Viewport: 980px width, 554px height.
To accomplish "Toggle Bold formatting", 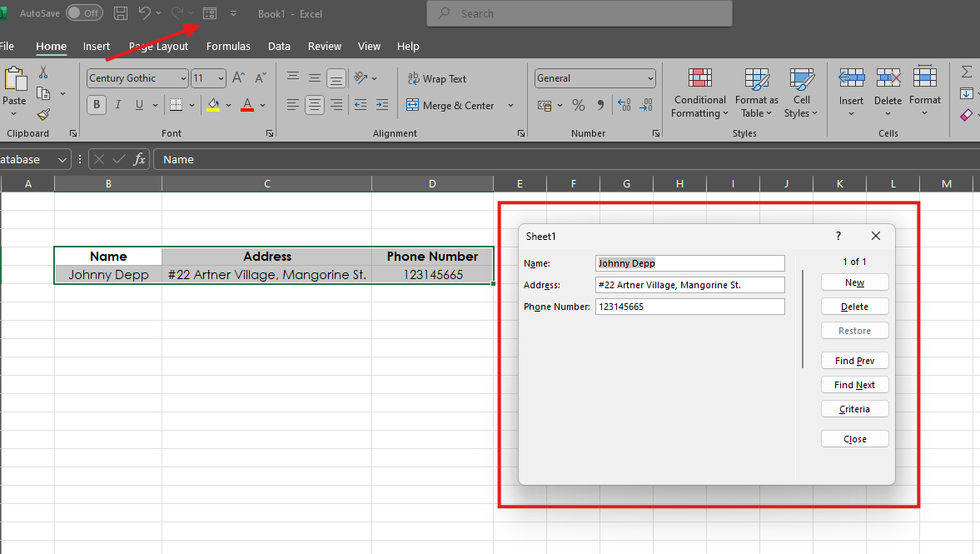I will pos(97,105).
